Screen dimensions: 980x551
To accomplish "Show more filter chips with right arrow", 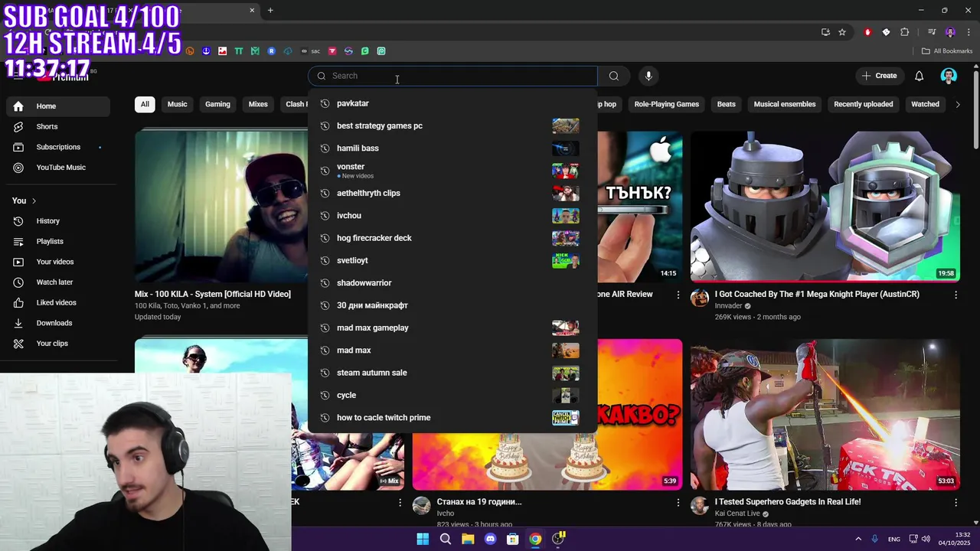I will [957, 104].
